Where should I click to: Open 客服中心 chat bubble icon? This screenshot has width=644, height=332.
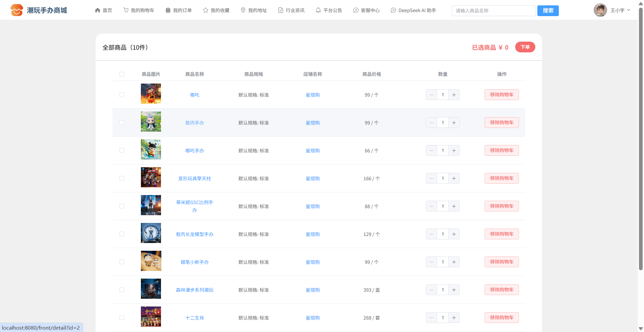(x=356, y=10)
